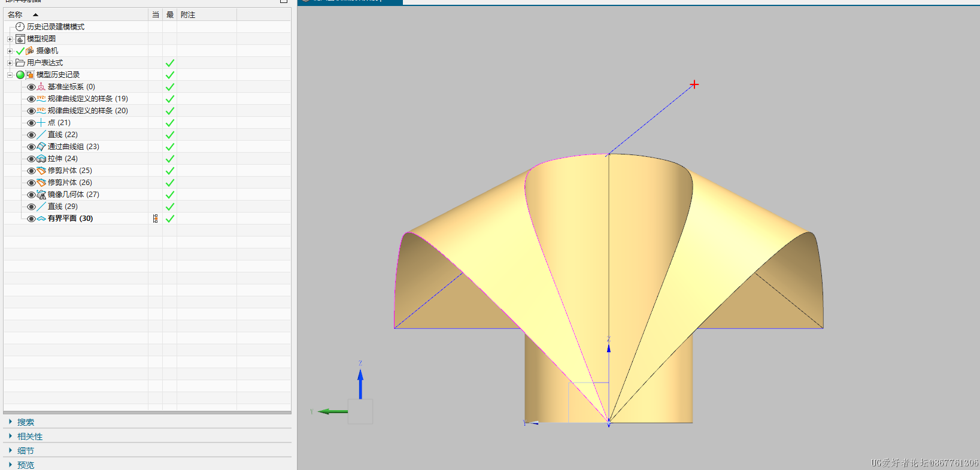980x470 pixels.
Task: Toggle the eye icon for 直线 (22)
Action: [31, 135]
